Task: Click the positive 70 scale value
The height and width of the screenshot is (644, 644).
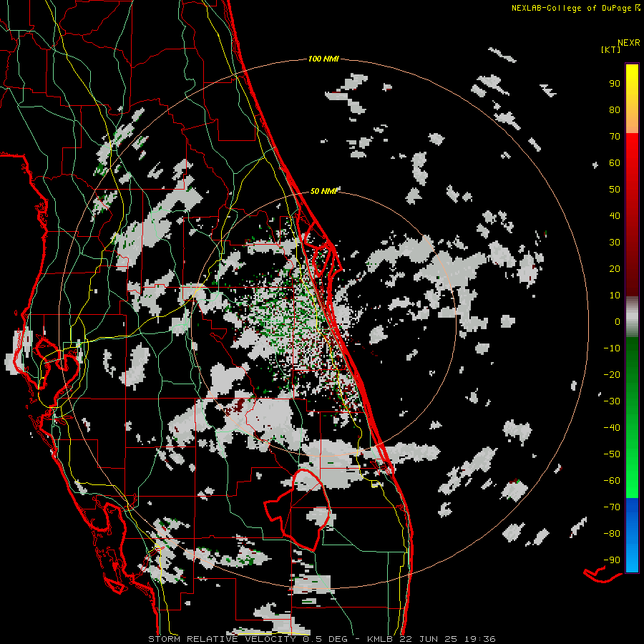Action: 615,137
